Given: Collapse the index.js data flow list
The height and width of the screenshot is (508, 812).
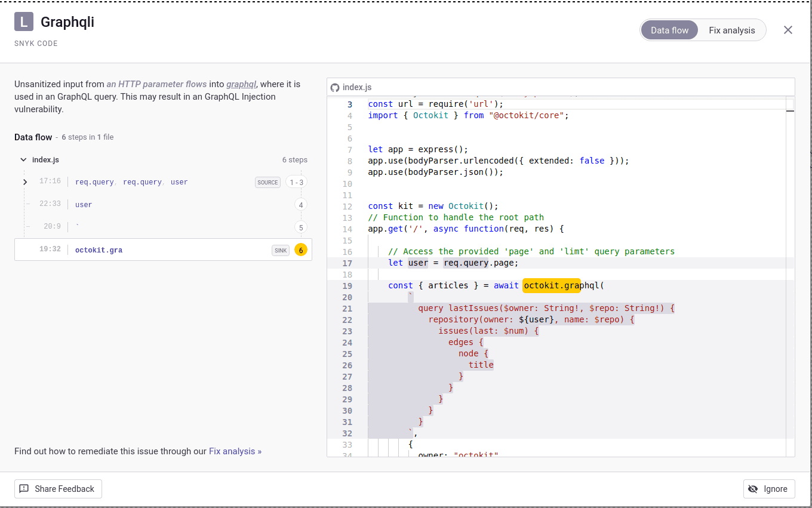Looking at the screenshot, I should pos(23,159).
